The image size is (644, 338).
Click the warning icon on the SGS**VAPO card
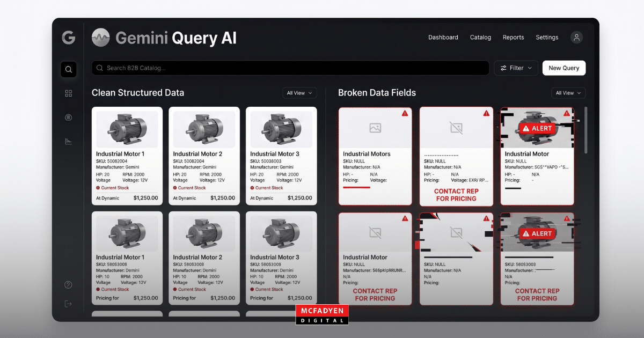click(567, 113)
